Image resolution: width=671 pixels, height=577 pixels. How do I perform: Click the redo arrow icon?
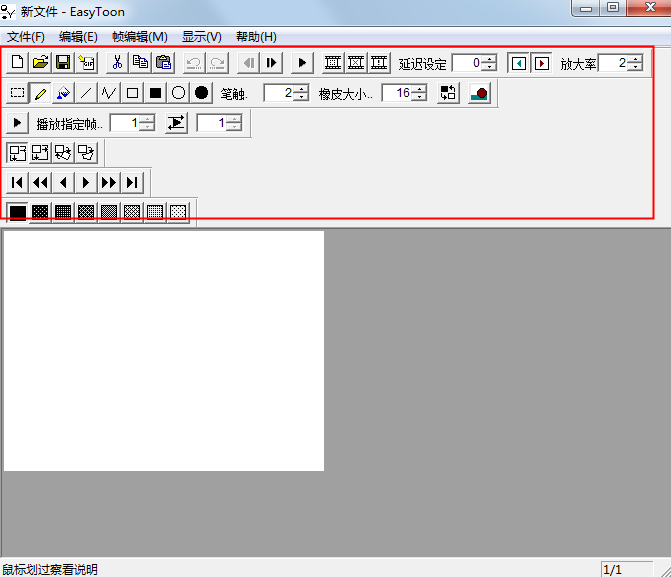[217, 63]
